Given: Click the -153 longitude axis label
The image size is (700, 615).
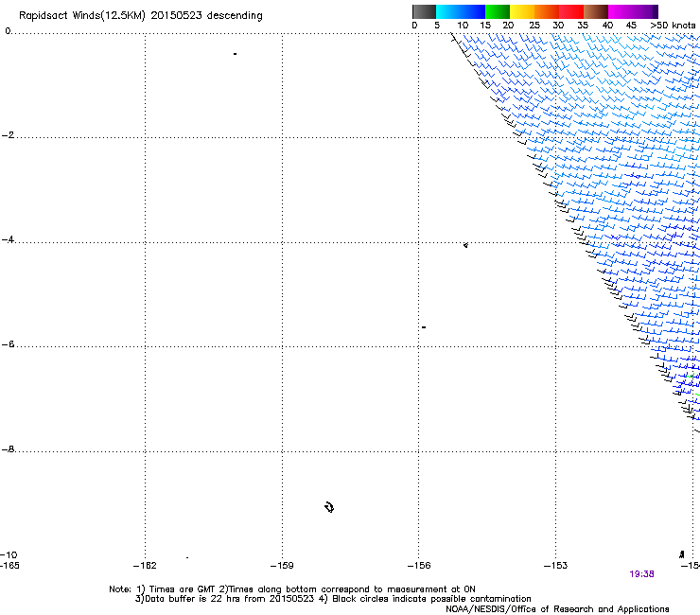Looking at the screenshot, I should pyautogui.click(x=555, y=566).
